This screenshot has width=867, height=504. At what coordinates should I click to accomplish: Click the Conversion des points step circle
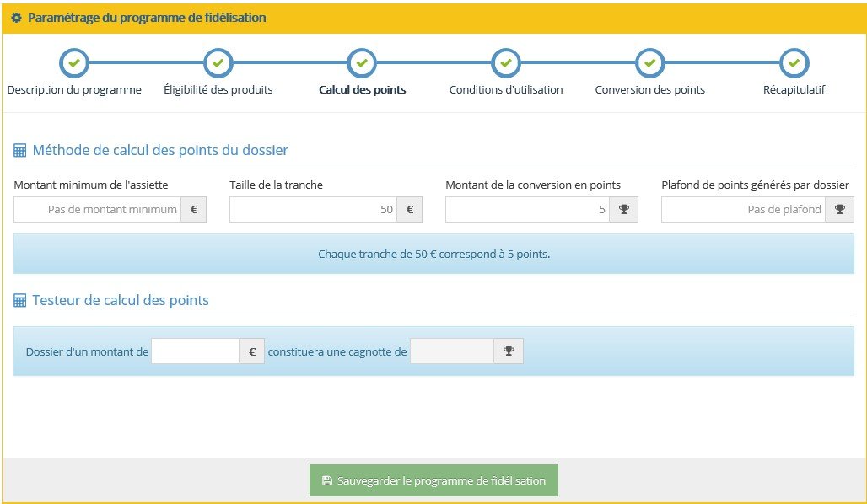[x=649, y=63]
